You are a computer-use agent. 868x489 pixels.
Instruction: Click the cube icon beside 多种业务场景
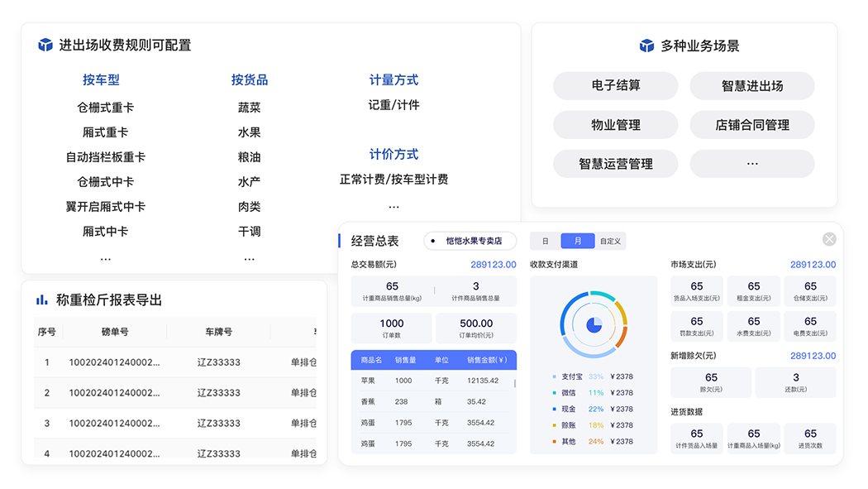coord(646,46)
